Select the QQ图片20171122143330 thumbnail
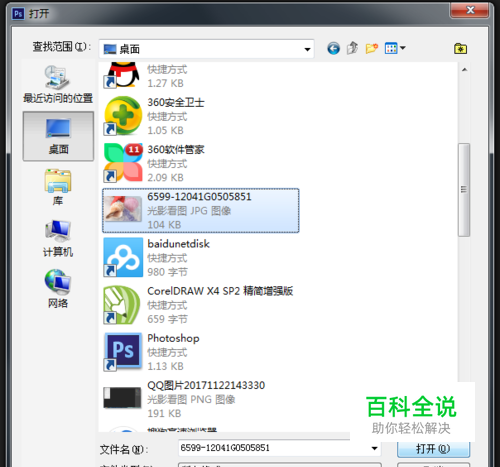 pyautogui.click(x=122, y=397)
